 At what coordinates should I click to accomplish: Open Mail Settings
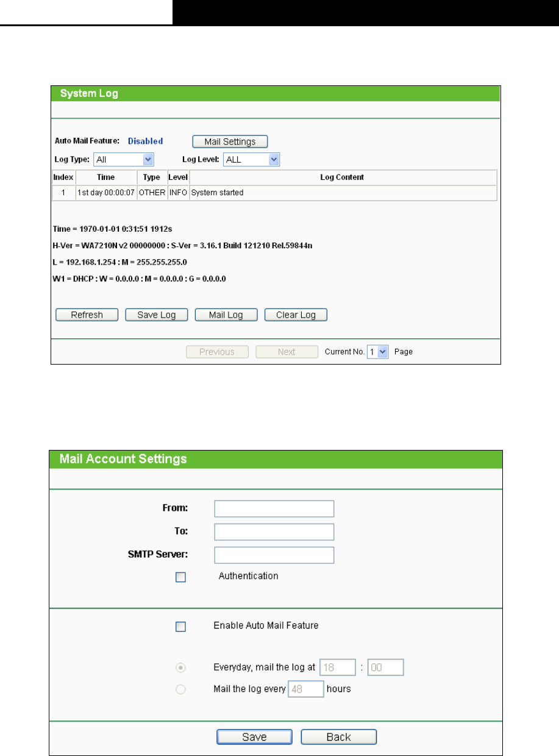tap(230, 141)
